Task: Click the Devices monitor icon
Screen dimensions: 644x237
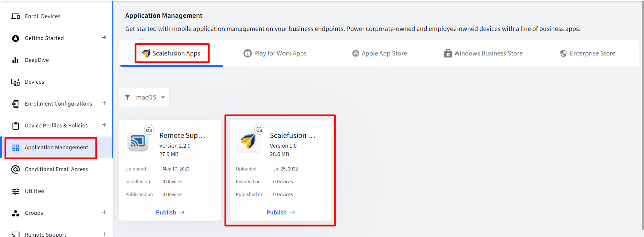Action: pyautogui.click(x=15, y=82)
